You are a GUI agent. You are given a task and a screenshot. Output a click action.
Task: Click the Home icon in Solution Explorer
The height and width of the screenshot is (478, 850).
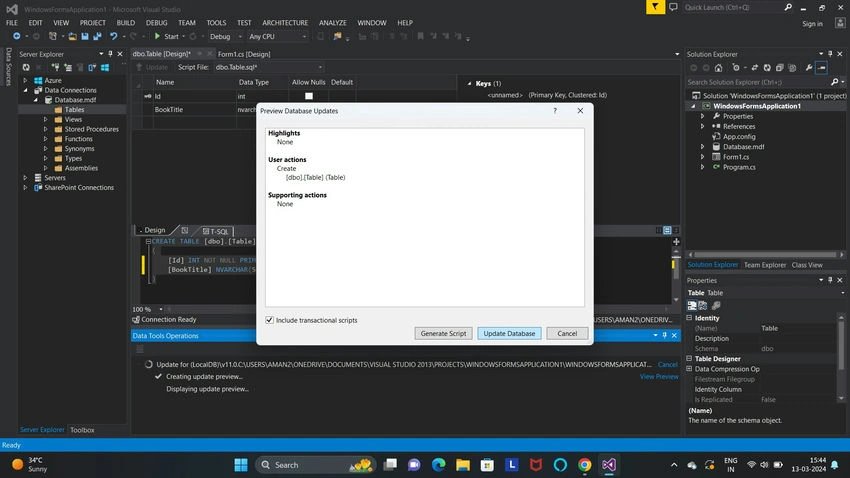718,68
